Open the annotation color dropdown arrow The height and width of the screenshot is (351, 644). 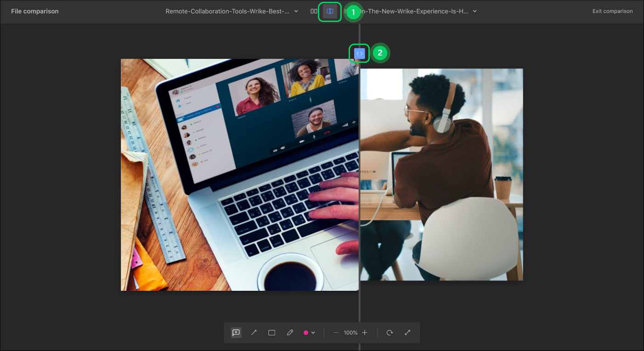(313, 333)
